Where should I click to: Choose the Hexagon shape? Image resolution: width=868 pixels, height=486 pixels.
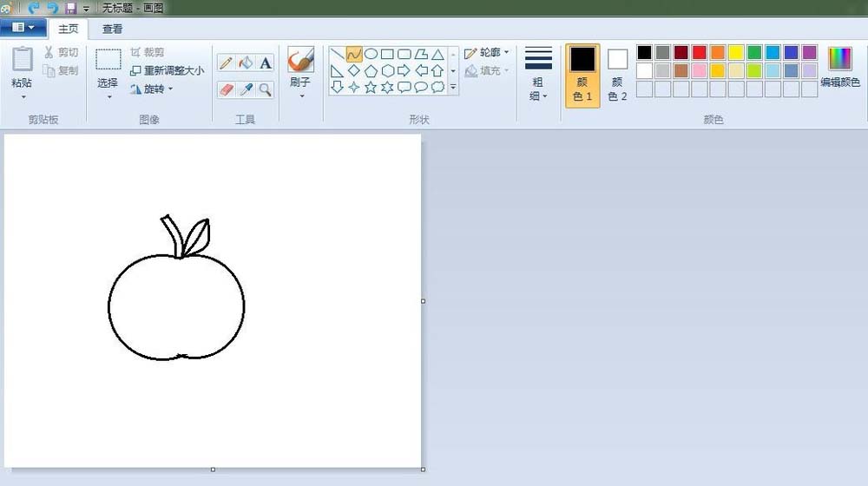coord(387,71)
